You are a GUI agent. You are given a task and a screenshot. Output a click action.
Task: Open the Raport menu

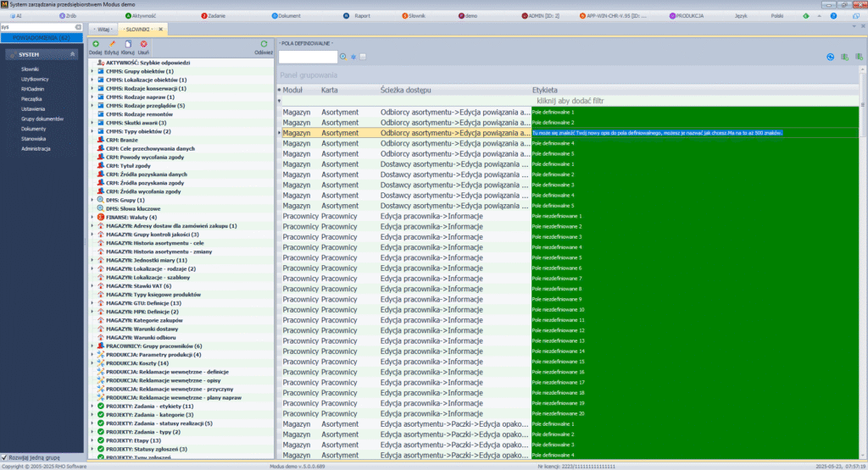pyautogui.click(x=358, y=16)
